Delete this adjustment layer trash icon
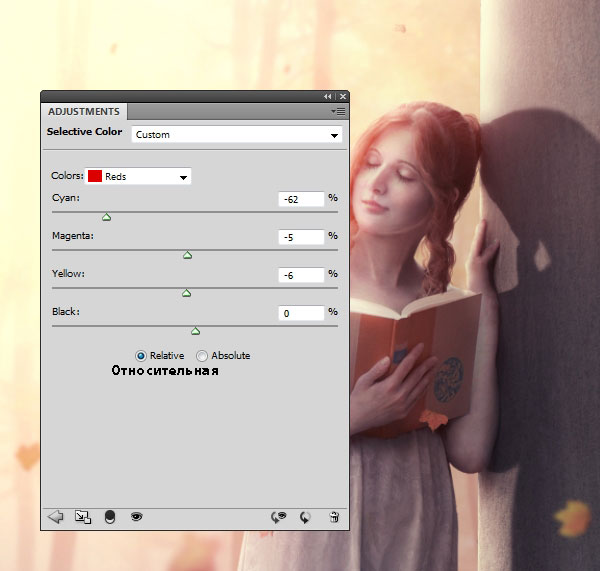The height and width of the screenshot is (571, 600). tap(334, 517)
